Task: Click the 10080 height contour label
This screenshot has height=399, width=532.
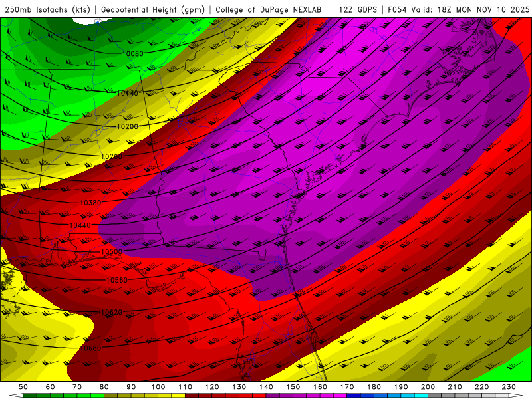Action: (132, 54)
